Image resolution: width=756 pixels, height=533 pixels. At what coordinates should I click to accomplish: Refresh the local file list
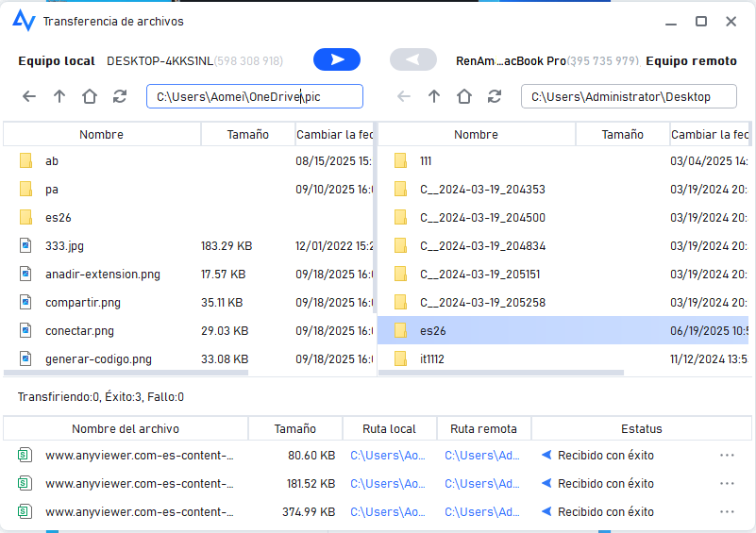[120, 96]
